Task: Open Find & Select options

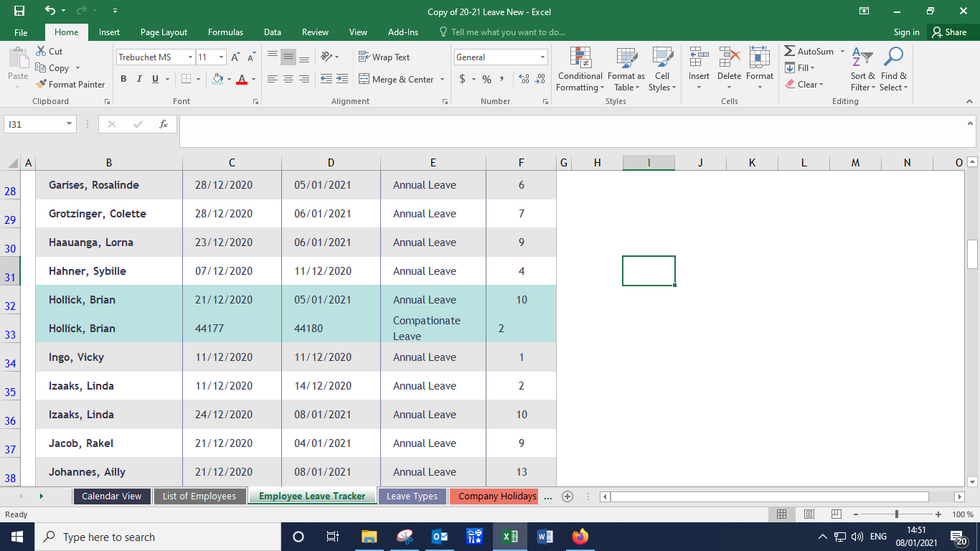Action: coord(894,70)
